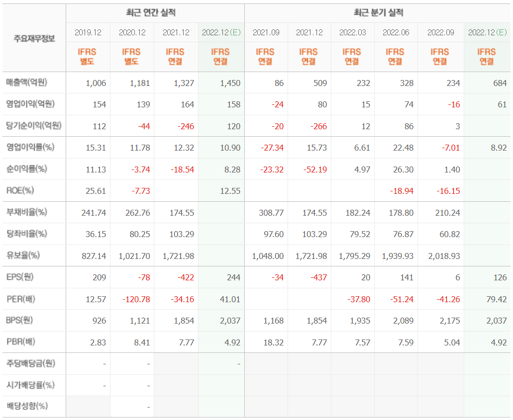Screen dimensions: 513x420
Task: Click the -27.34 operating margin value
Action: coord(272,148)
